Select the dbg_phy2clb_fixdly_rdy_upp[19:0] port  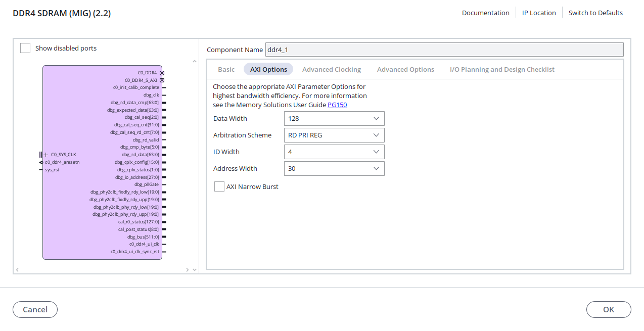click(x=124, y=200)
